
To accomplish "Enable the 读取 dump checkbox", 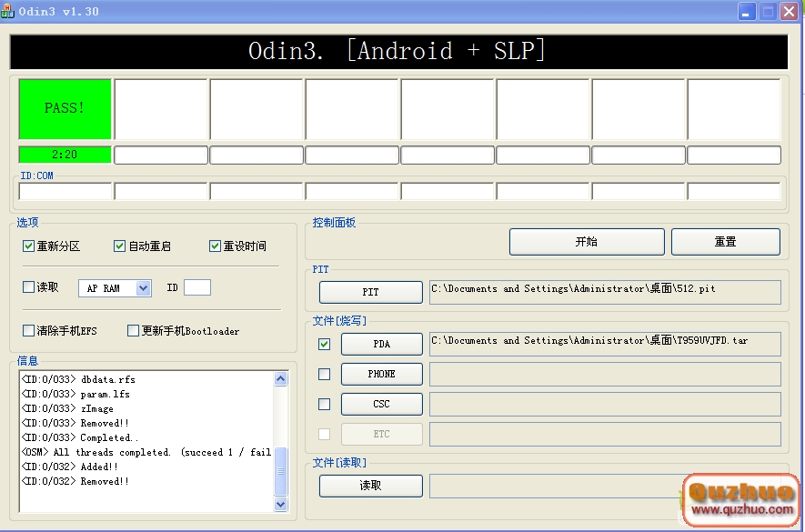I will [x=29, y=287].
